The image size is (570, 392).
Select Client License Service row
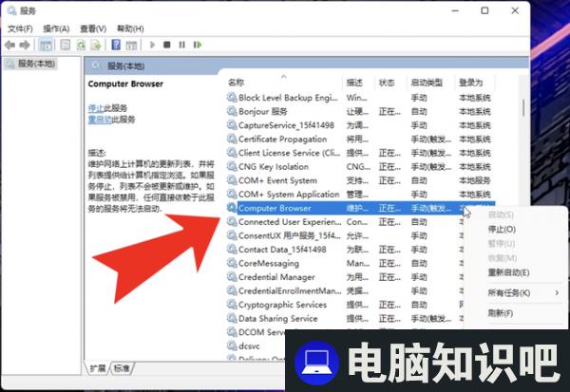click(x=359, y=153)
